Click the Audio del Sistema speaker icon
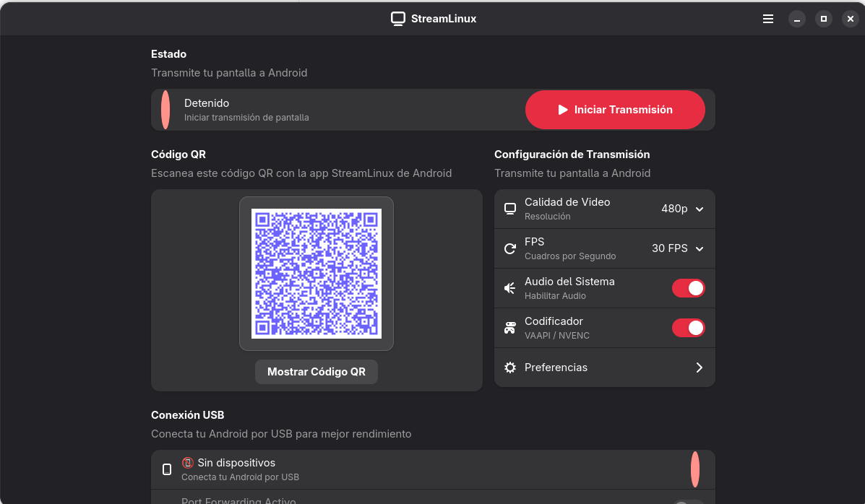Viewport: 865px width, 504px height. (x=510, y=288)
